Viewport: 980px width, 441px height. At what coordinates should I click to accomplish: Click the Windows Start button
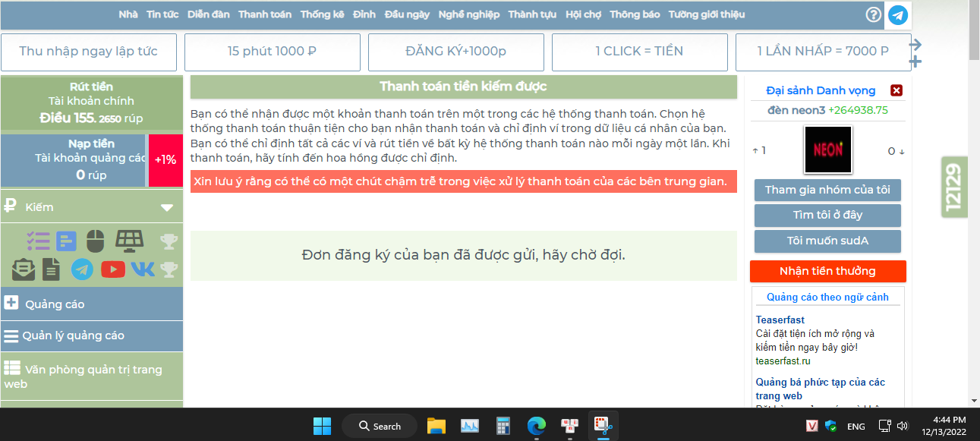coord(322,426)
